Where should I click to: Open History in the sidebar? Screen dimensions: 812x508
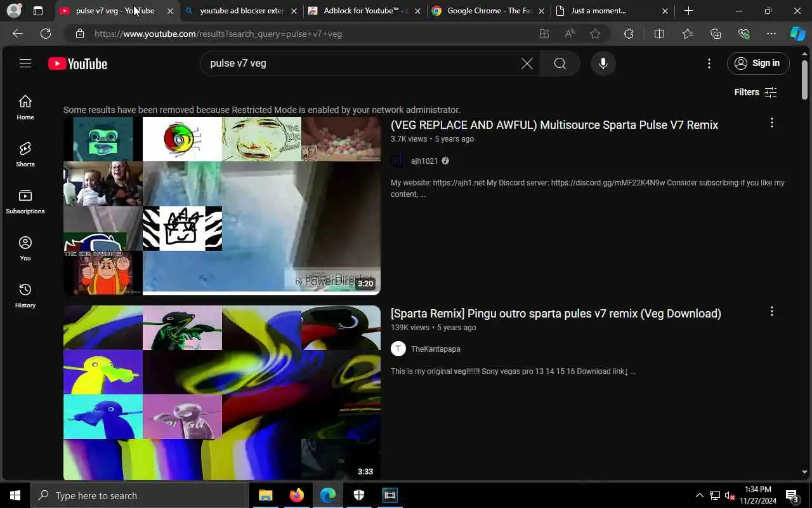click(x=25, y=295)
